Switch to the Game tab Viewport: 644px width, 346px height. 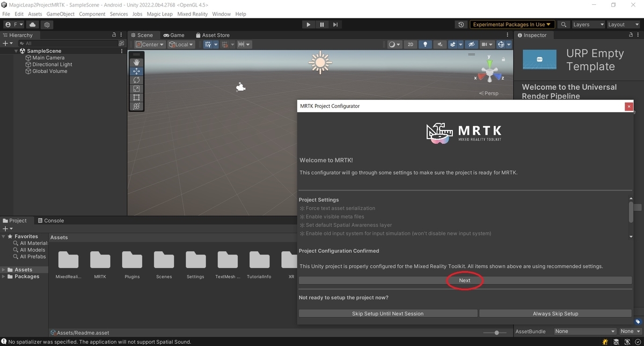(x=174, y=35)
